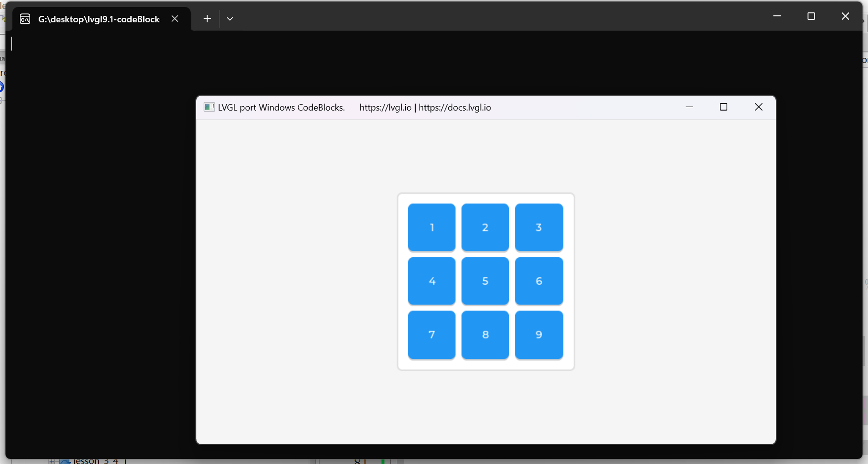Minimize the LVGL port window

click(689, 107)
